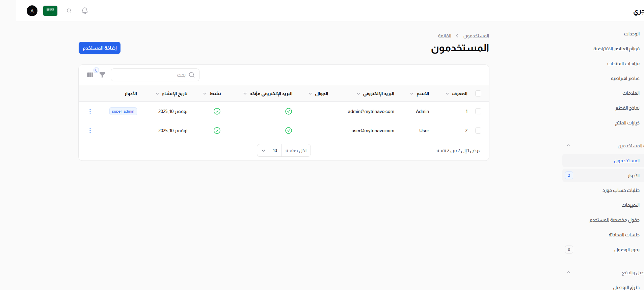
Task: Open عناصر افتراضية sidebar item
Action: coord(603,78)
